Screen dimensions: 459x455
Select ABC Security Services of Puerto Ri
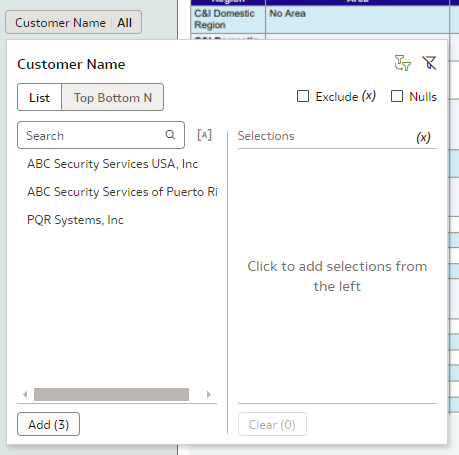pyautogui.click(x=122, y=192)
